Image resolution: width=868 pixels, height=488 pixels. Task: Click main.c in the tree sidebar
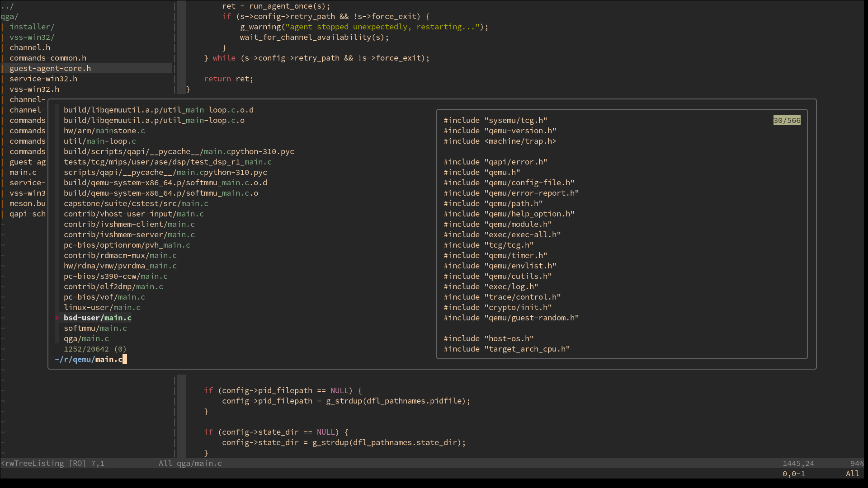pos(23,173)
